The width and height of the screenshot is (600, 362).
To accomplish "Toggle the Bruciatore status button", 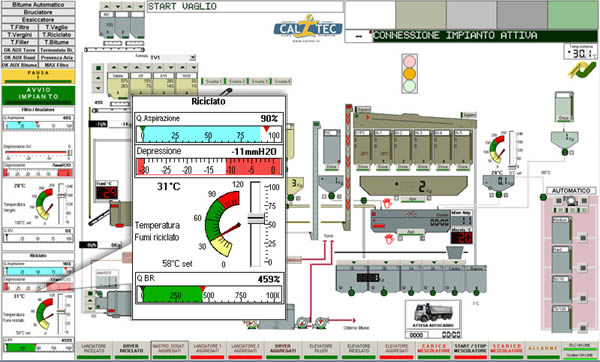I will 38,12.
